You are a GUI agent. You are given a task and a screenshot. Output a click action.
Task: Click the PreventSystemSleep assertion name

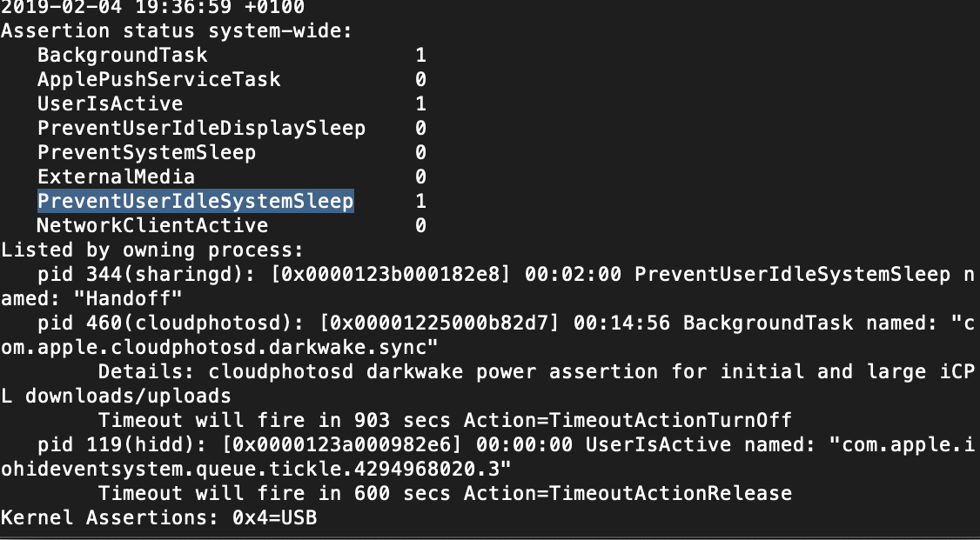146,153
